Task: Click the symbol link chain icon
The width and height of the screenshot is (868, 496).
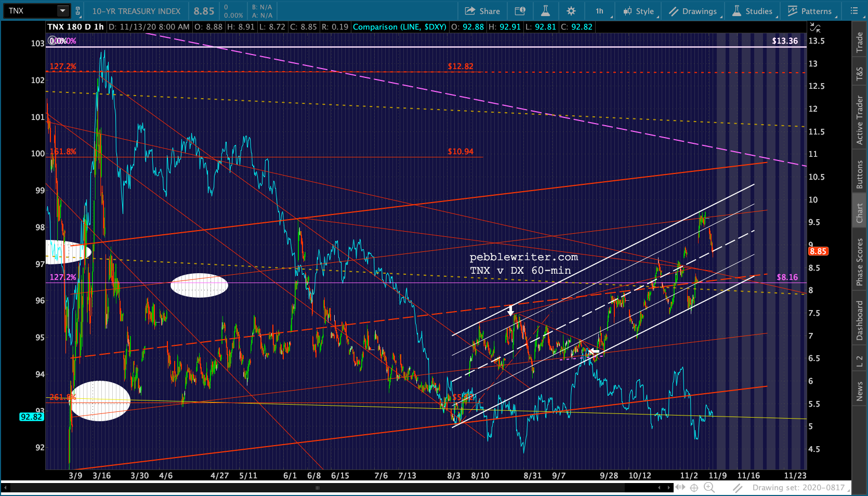Action: 78,10
